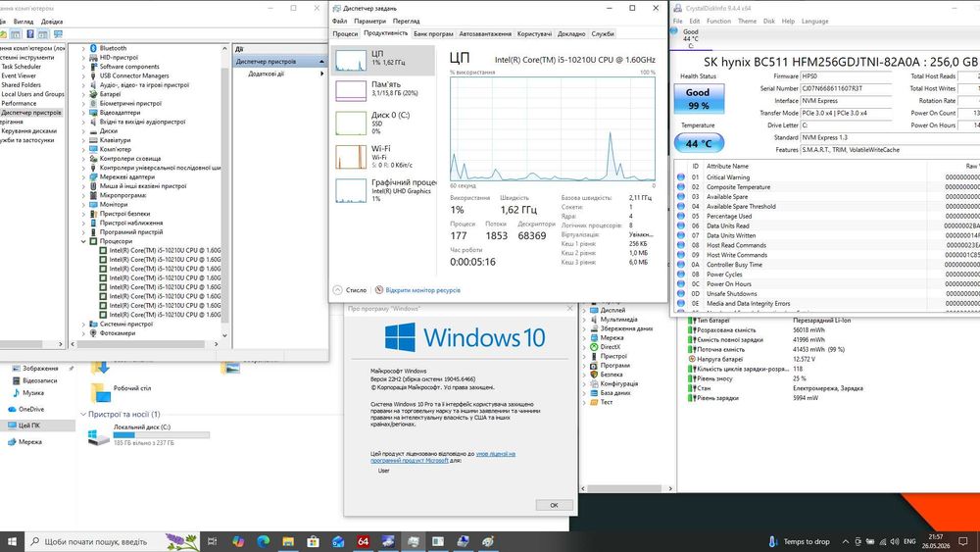Open the Windows Start menu
This screenshot has height=552, width=980.
(x=12, y=541)
